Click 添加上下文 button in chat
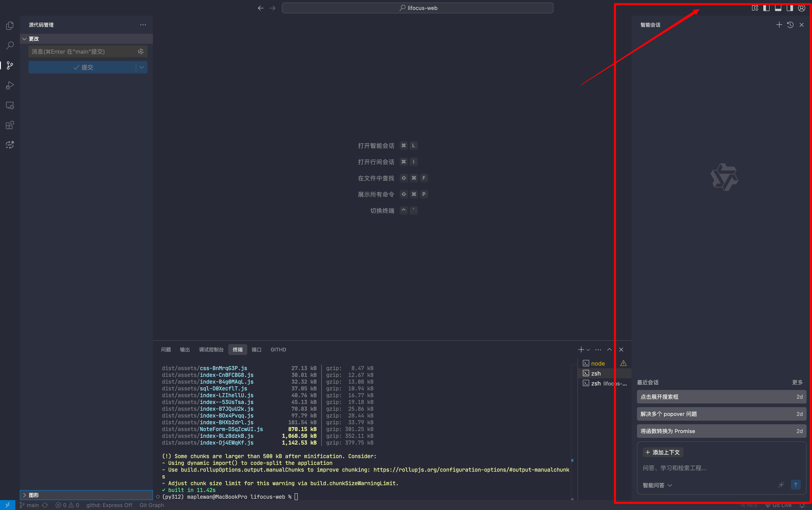The image size is (812, 510). [x=662, y=452]
